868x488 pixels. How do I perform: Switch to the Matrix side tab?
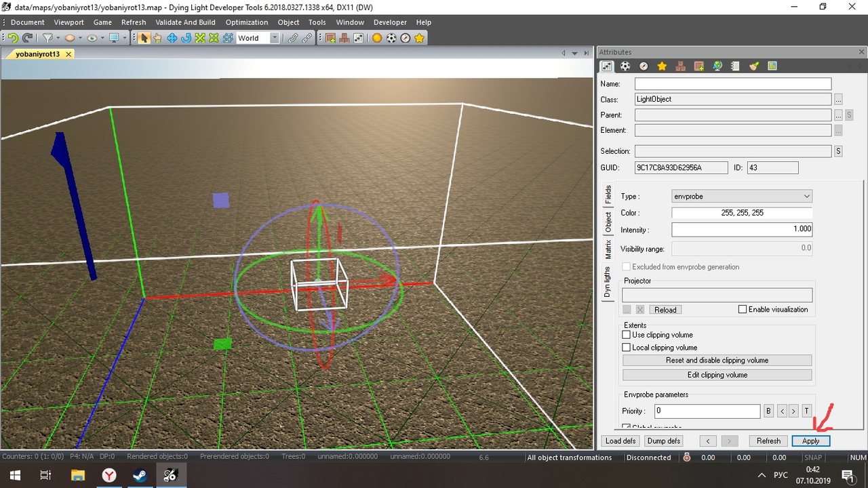pos(608,249)
